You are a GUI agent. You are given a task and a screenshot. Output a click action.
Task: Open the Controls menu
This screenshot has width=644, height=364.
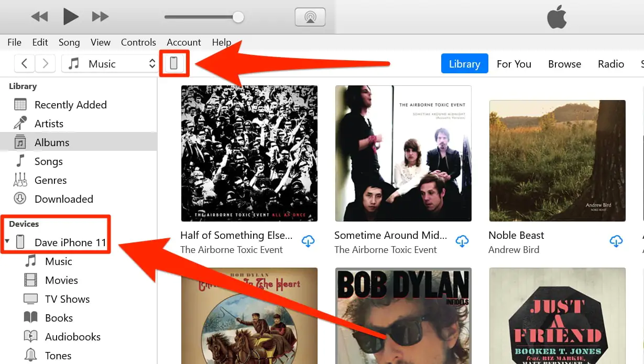pos(138,42)
